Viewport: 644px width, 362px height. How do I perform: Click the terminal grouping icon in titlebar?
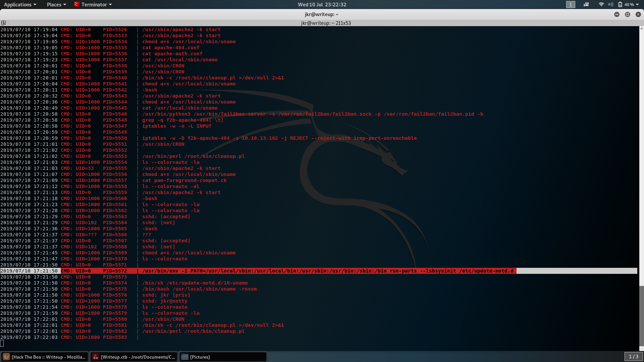[4, 23]
